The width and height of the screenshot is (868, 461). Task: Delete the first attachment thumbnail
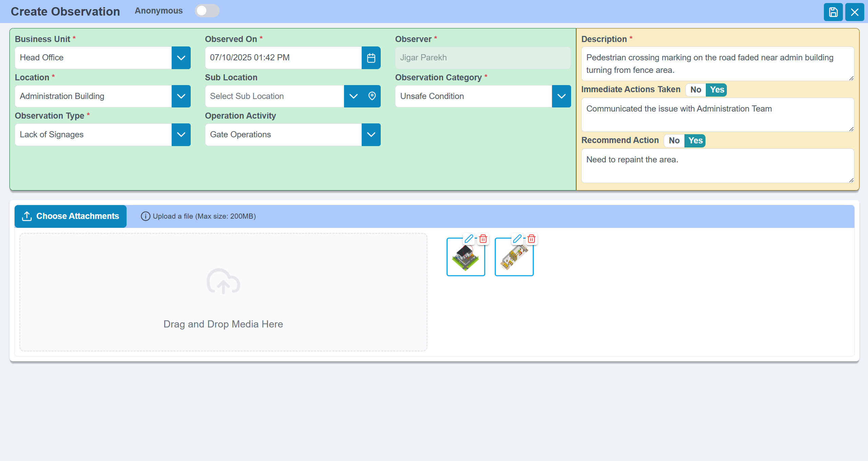[x=483, y=239]
